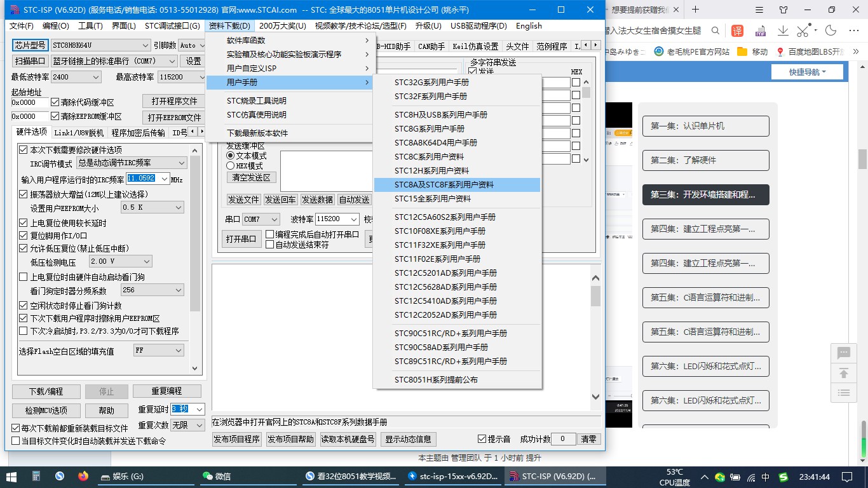
Task: Enable 上电复位时由硬件自动启动看门狗
Action: point(24,277)
